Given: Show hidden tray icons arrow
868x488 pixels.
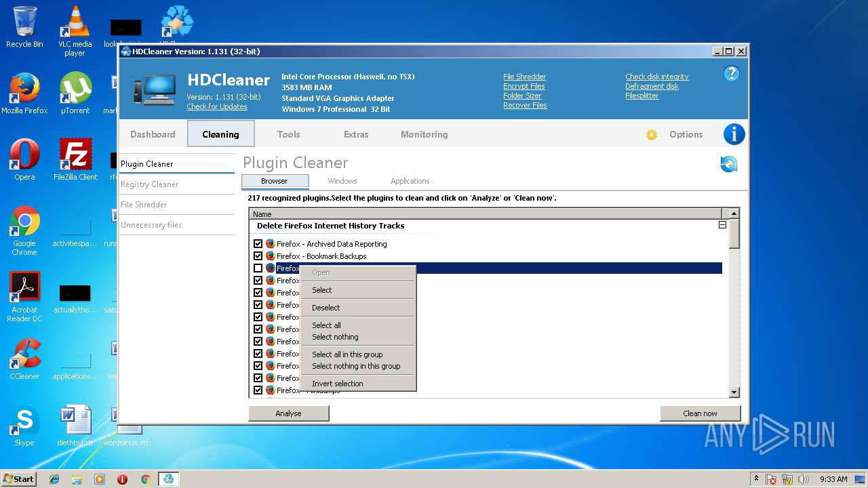Looking at the screenshot, I should (756, 479).
